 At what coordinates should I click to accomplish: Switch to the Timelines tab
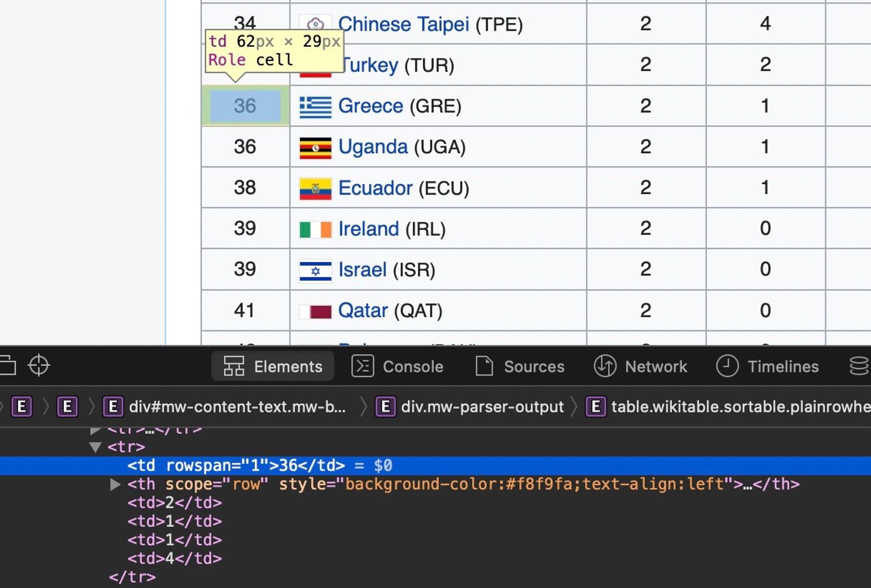pos(768,366)
